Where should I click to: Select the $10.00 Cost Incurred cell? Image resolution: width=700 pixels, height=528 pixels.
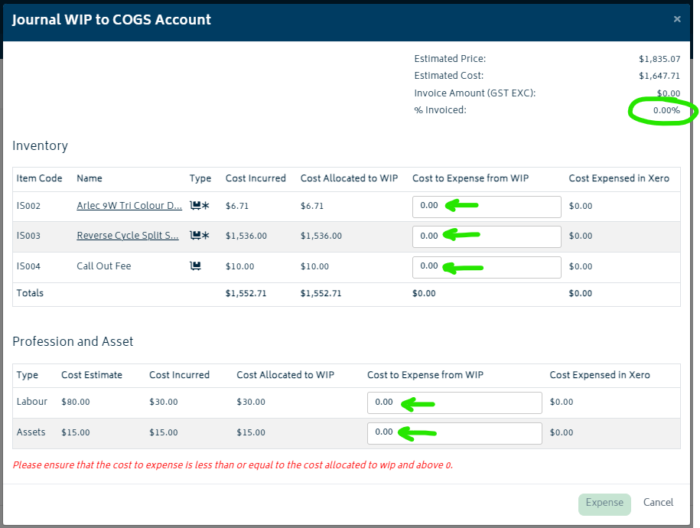(x=240, y=266)
